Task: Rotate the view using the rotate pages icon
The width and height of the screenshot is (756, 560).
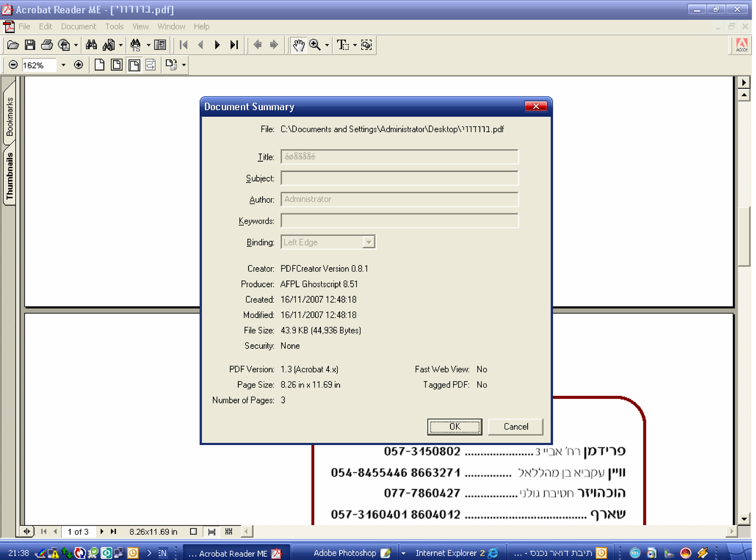Action: (x=172, y=65)
